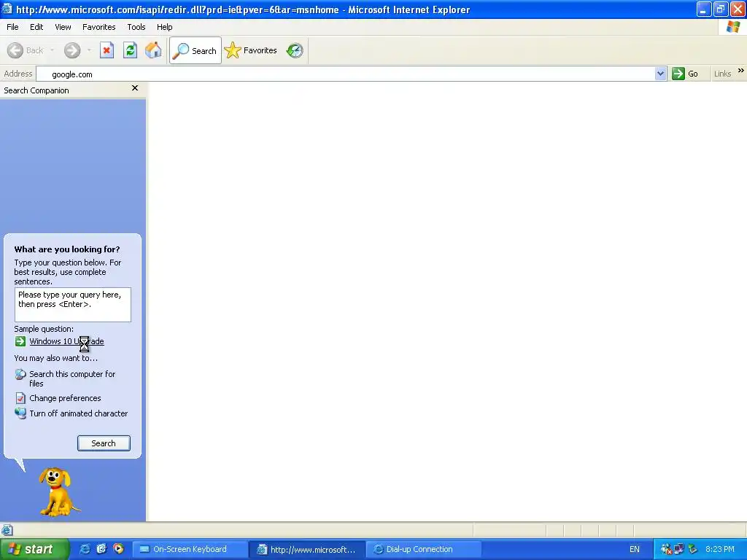Image resolution: width=747 pixels, height=560 pixels.
Task: Close the Search Companion pane
Action: pos(135,88)
